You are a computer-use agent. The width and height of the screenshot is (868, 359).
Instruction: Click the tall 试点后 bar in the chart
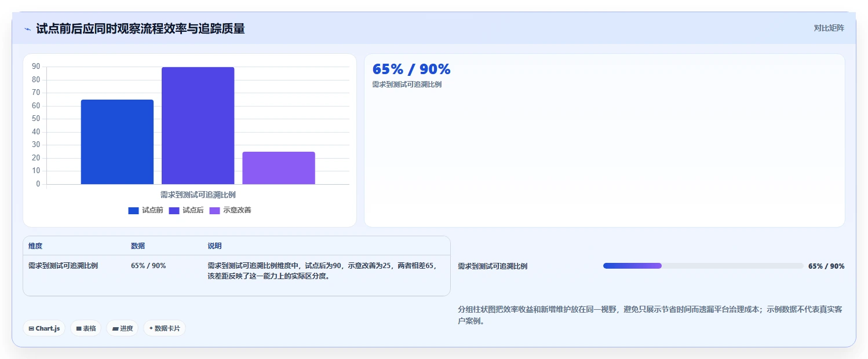coord(198,126)
